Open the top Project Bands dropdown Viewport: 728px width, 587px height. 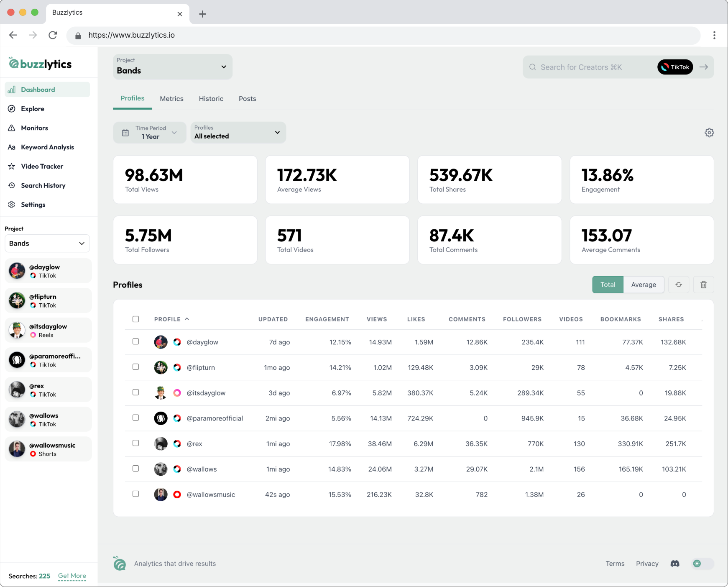[x=173, y=67]
